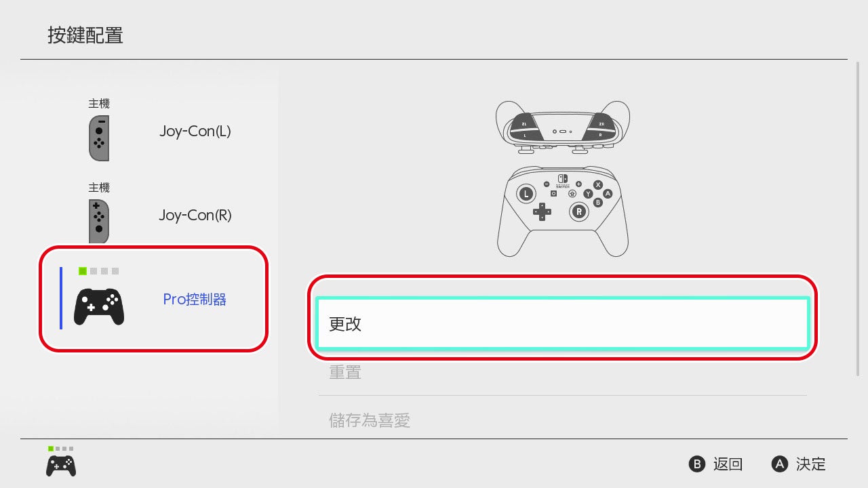Click the green player indicator light above Pro控制器
The image size is (868, 488).
[83, 271]
